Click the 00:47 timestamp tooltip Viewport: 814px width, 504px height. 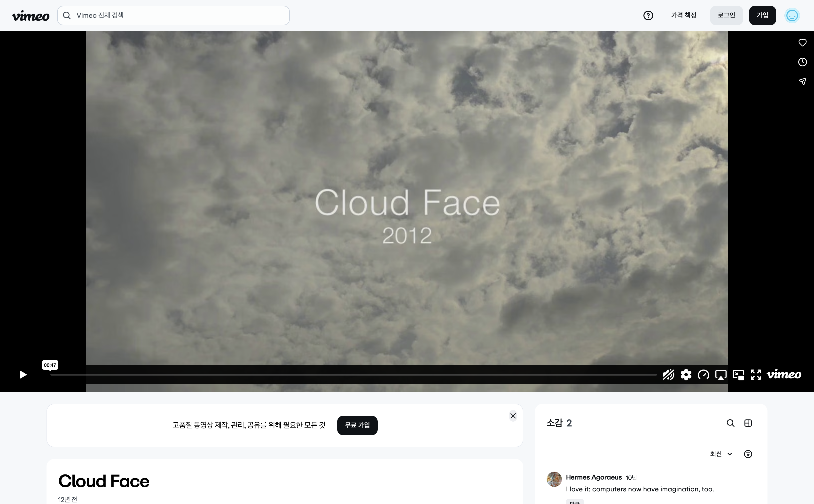point(50,365)
